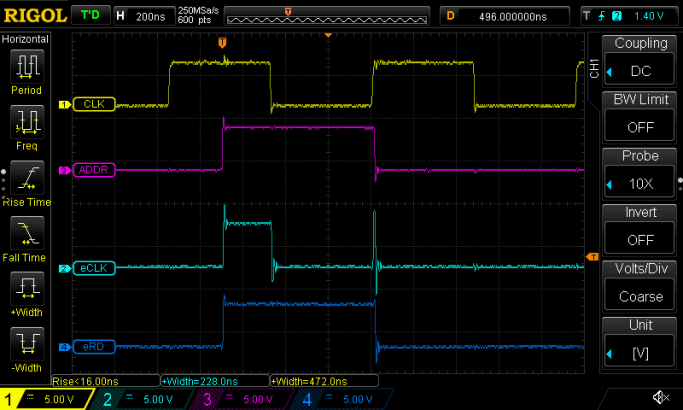Click the channel 4 ground marker
This screenshot has height=410, width=683.
[x=64, y=347]
